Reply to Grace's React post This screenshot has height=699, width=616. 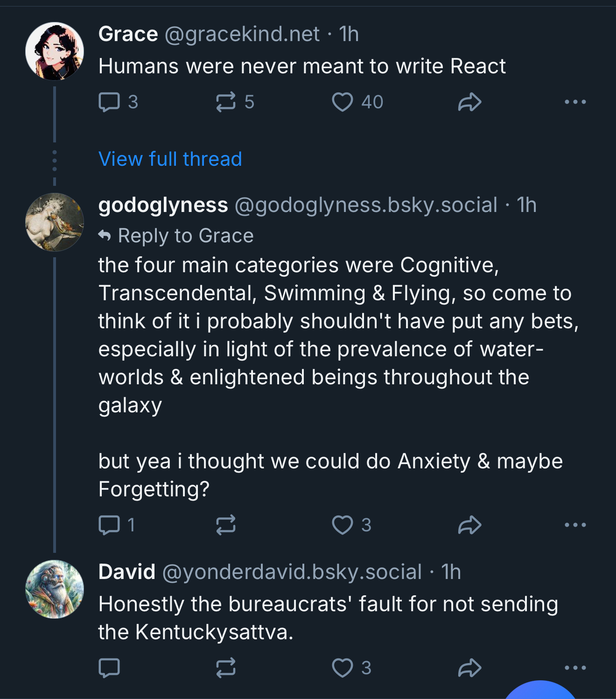110,102
